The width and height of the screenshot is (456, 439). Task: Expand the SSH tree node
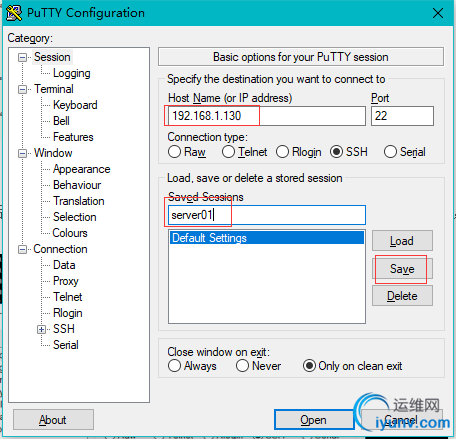(x=41, y=329)
